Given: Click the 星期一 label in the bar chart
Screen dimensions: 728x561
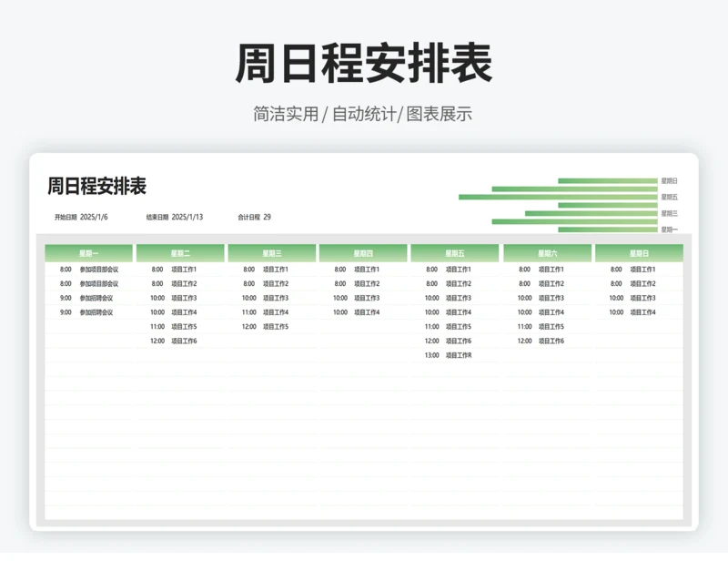Looking at the screenshot, I should 669,229.
